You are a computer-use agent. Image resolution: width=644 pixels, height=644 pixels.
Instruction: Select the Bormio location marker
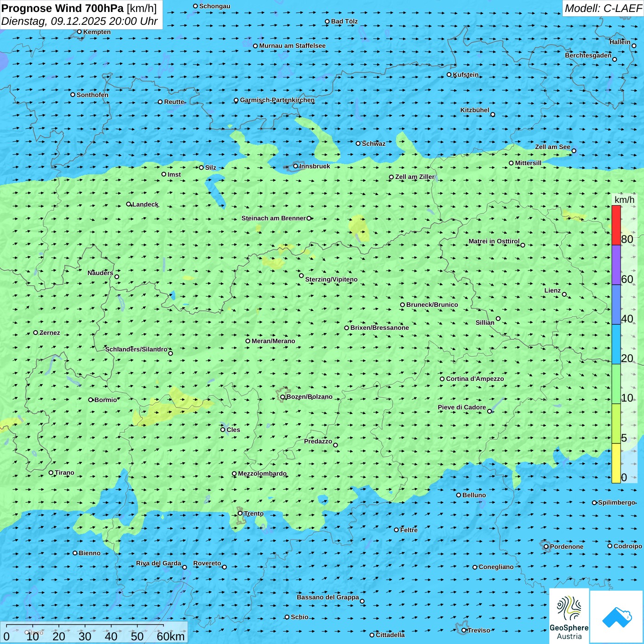pyautogui.click(x=91, y=400)
